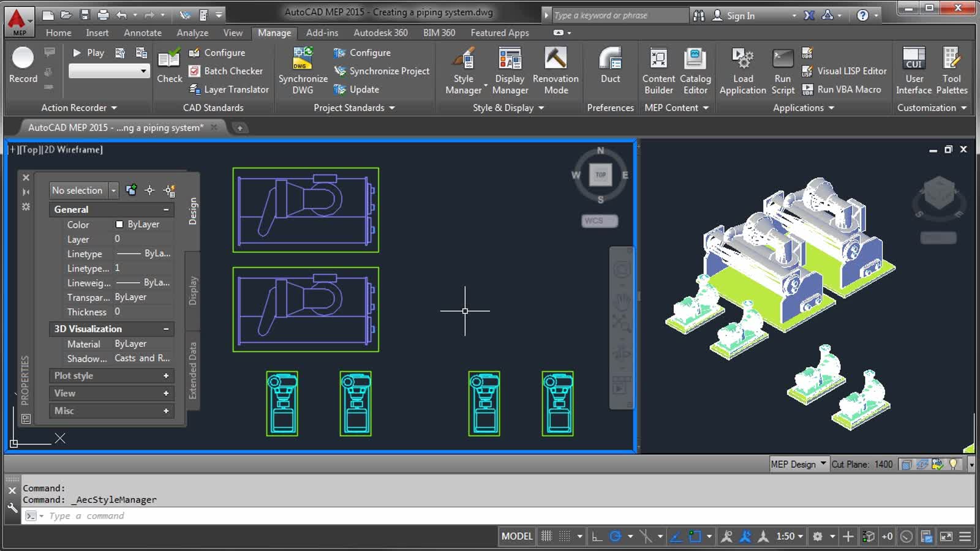This screenshot has width=980, height=551.
Task: Click Run Script
Action: [x=783, y=70]
